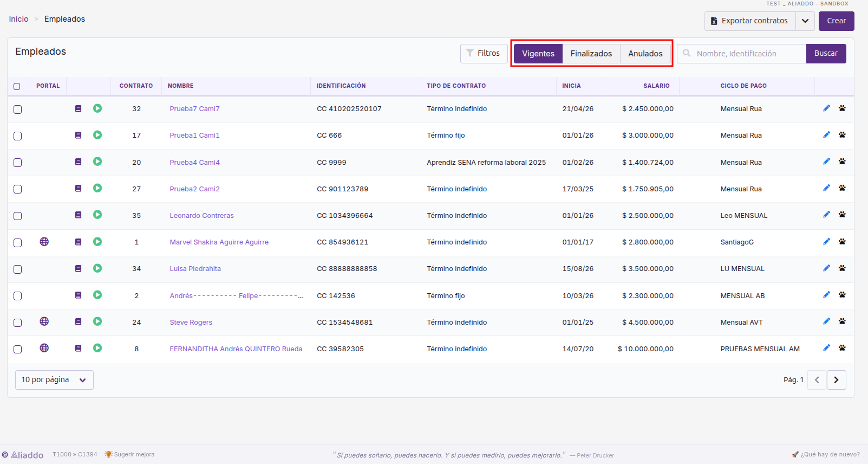Edit Leonardo Contreras with pencil icon
The height and width of the screenshot is (464, 868).
click(x=826, y=214)
